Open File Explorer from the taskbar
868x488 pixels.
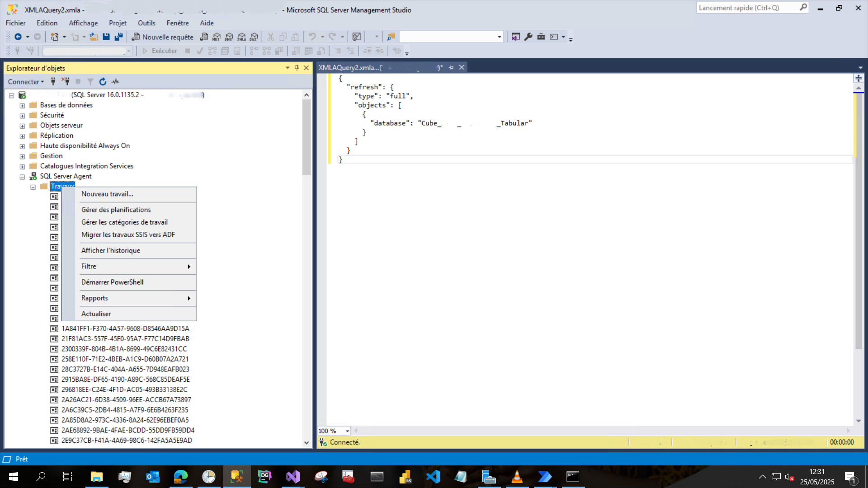pyautogui.click(x=97, y=477)
